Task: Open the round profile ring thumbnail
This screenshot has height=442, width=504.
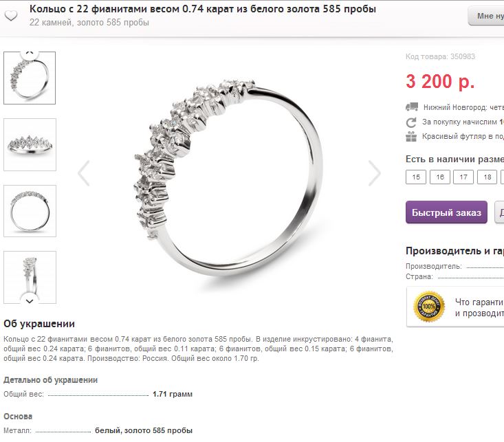Action: [x=30, y=211]
